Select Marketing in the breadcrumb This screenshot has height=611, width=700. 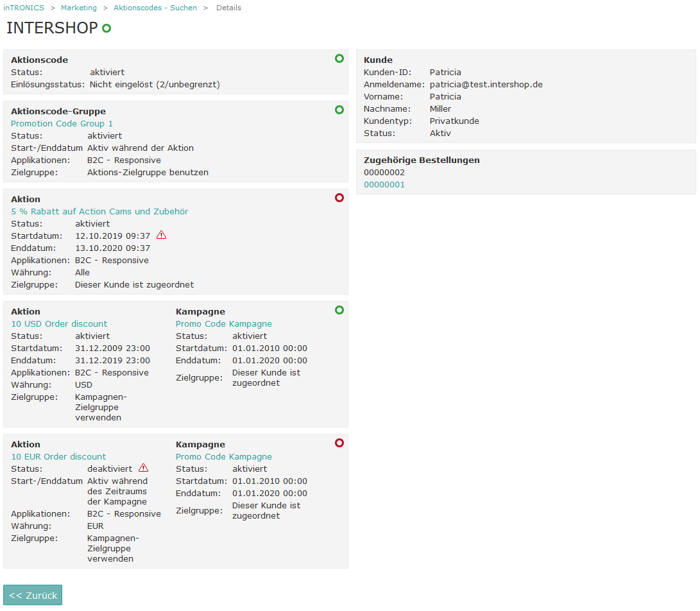(78, 8)
